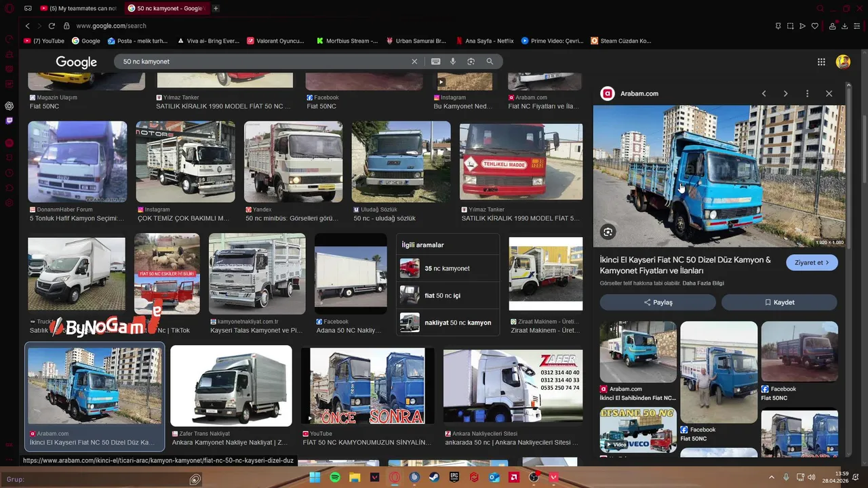868x488 pixels.
Task: Open Daha Fazla Bilgi copyright link
Action: click(703, 283)
